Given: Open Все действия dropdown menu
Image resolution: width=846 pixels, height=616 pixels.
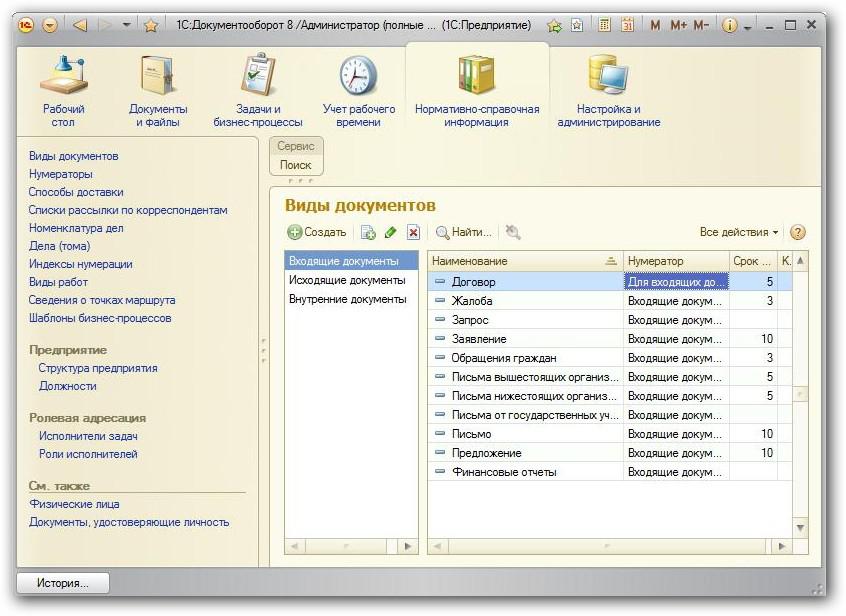Looking at the screenshot, I should (x=739, y=232).
